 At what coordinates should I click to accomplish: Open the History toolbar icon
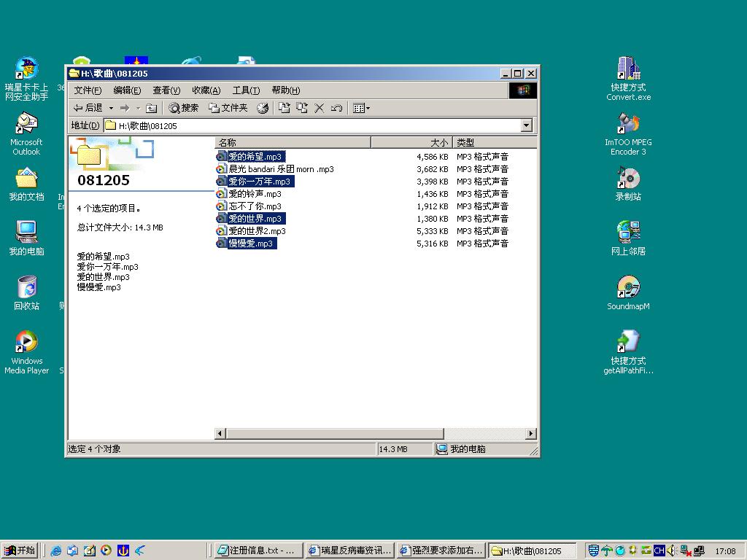263,108
